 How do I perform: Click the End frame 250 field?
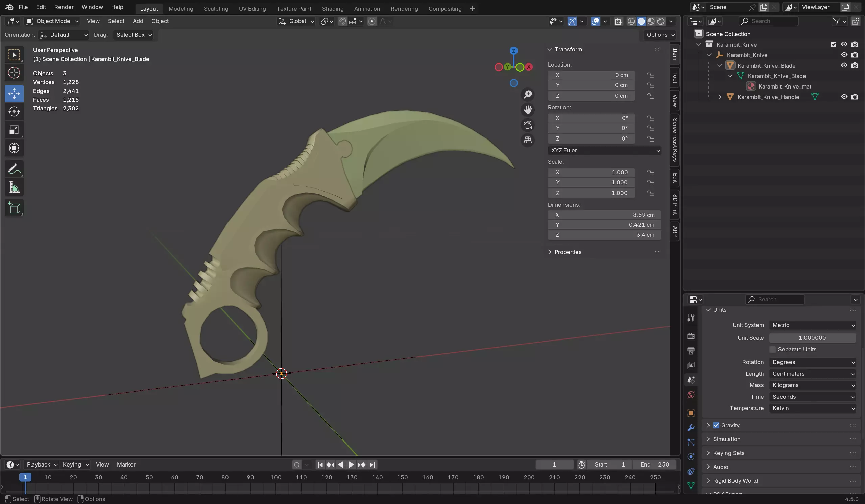[655, 464]
